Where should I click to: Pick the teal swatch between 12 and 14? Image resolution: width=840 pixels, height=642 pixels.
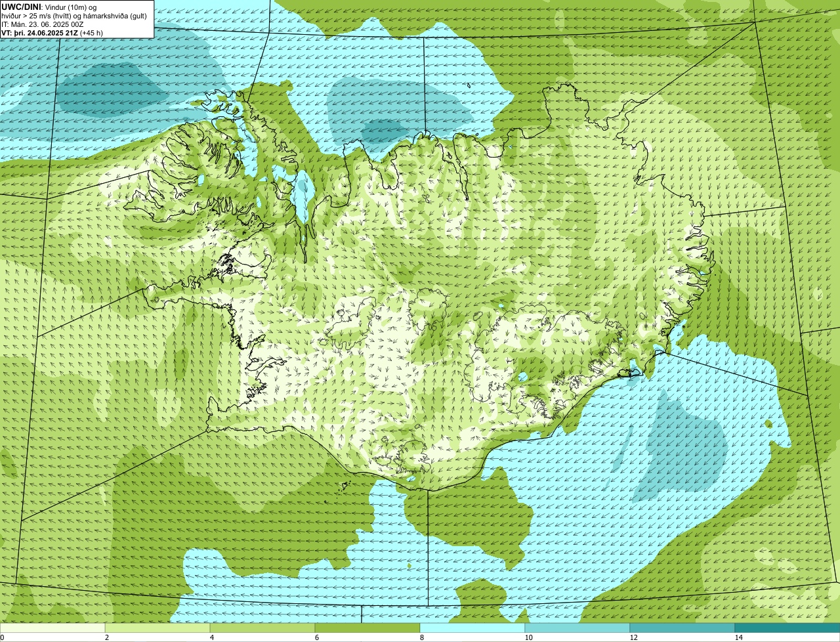pyautogui.click(x=682, y=628)
